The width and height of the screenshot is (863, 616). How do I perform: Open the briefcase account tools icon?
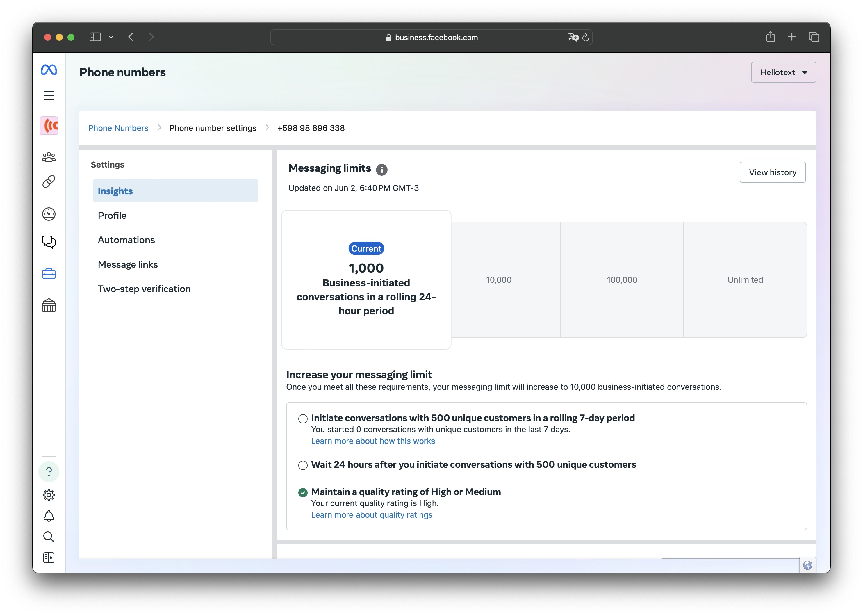[x=49, y=273]
